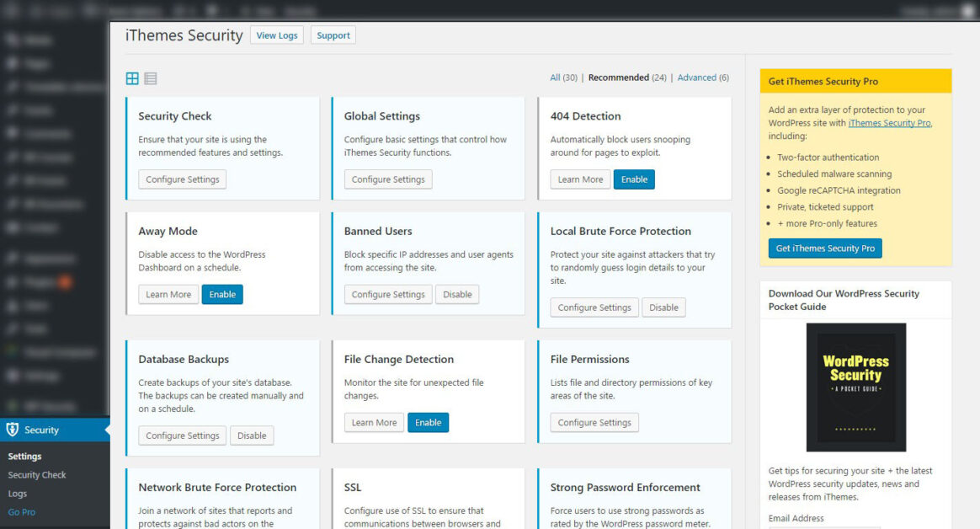Show All (30) modules filter
Screen dimensions: 980x529
pos(563,77)
